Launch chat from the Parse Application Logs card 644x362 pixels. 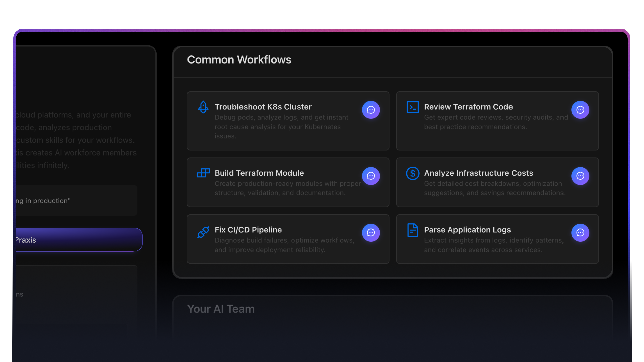(580, 232)
